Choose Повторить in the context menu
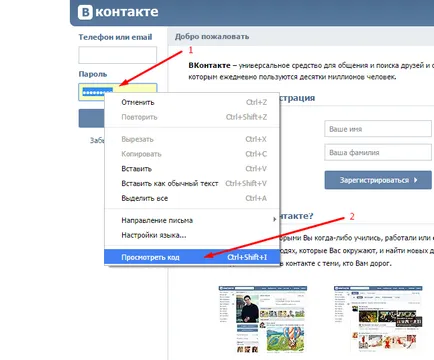Screen dimensions: 434x360 pos(192,117)
